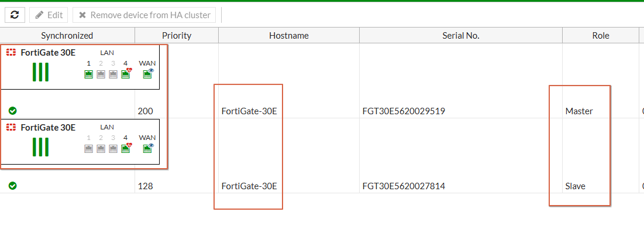
Task: Click Remove device from HA cluster
Action: (144, 15)
